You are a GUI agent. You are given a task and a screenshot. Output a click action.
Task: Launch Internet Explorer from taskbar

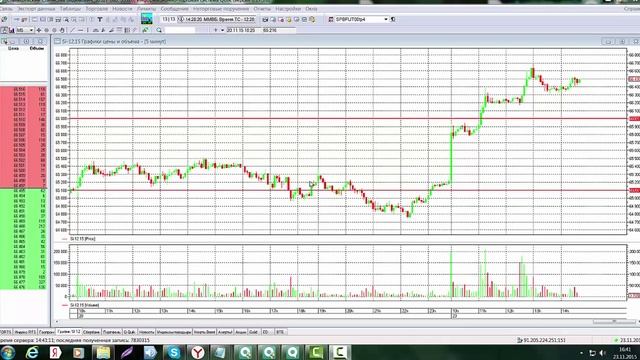pos(32,352)
